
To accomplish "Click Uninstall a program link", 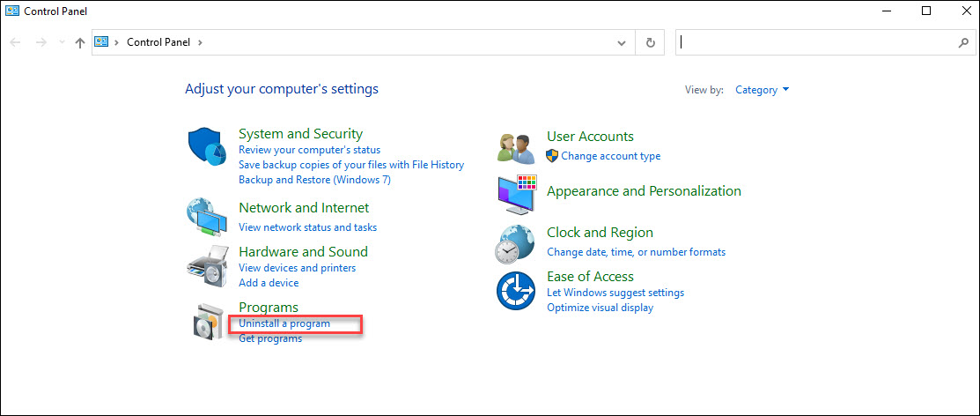I will pyautogui.click(x=284, y=323).
